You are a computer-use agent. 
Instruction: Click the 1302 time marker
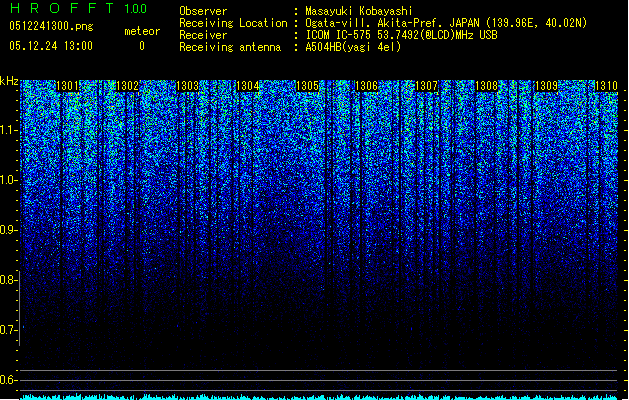(x=127, y=86)
